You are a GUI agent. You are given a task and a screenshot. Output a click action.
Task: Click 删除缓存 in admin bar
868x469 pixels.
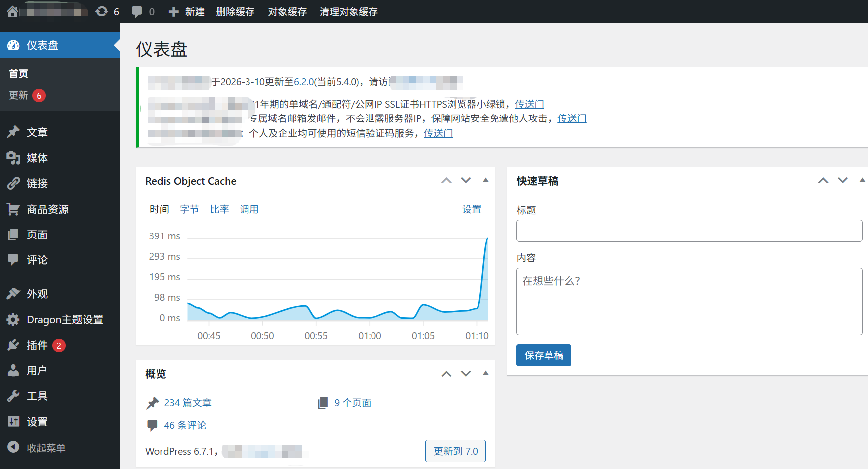[235, 12]
